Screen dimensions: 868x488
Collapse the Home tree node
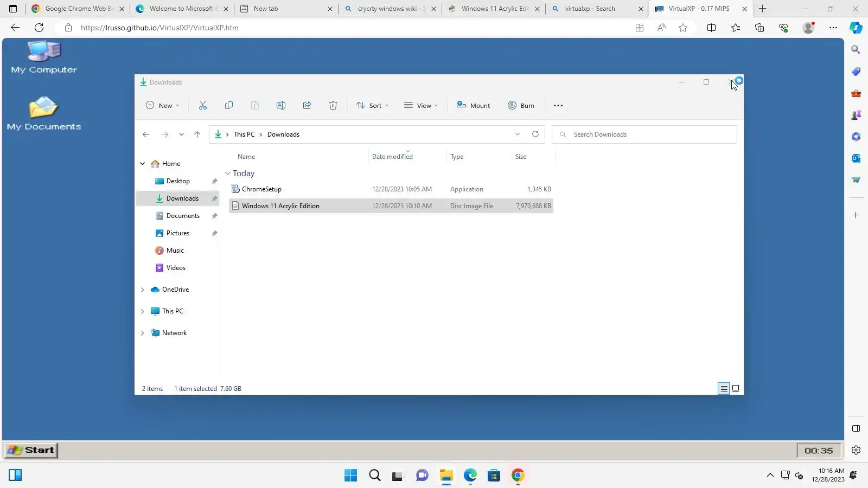click(143, 164)
